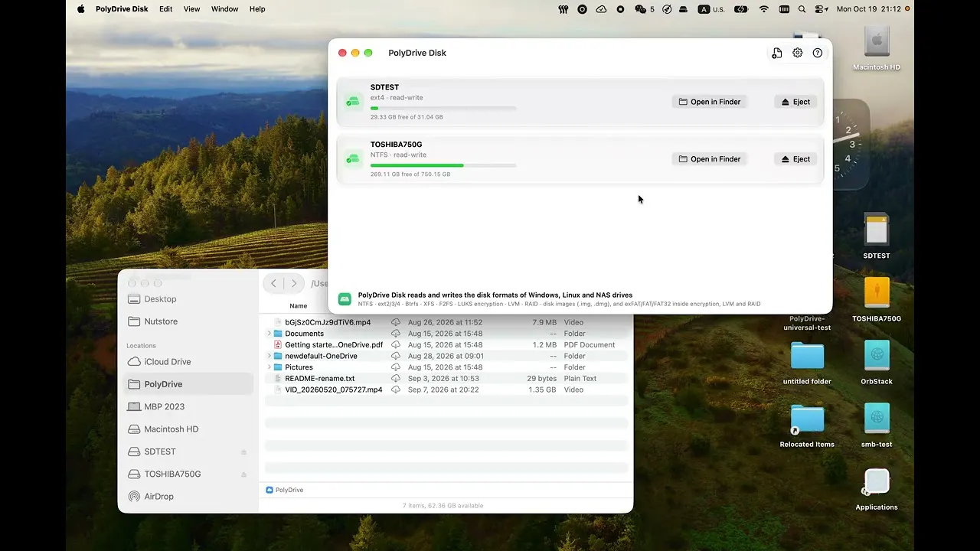Click the SDTEST green drive icon
This screenshot has height=551, width=980.
pos(352,101)
